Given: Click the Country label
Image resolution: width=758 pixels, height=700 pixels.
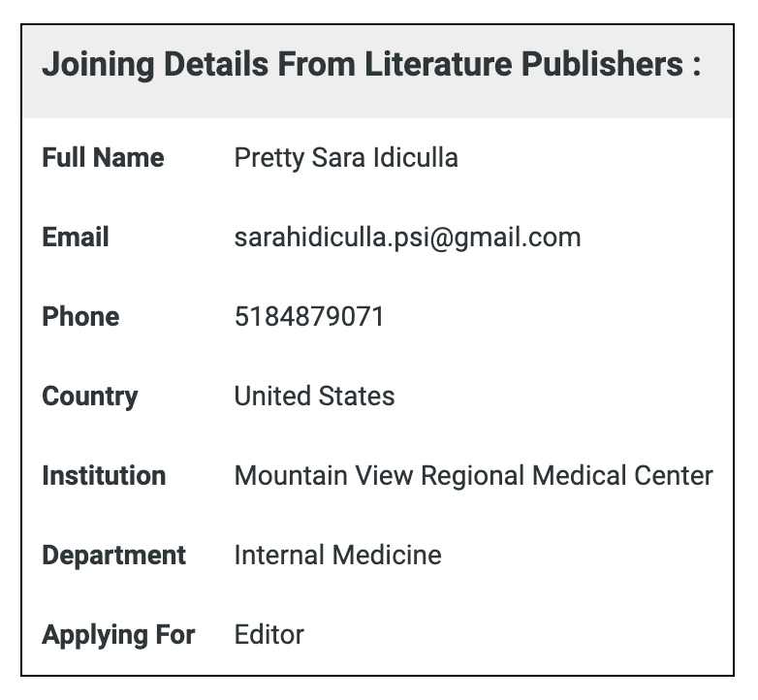Looking at the screenshot, I should pyautogui.click(x=90, y=397).
